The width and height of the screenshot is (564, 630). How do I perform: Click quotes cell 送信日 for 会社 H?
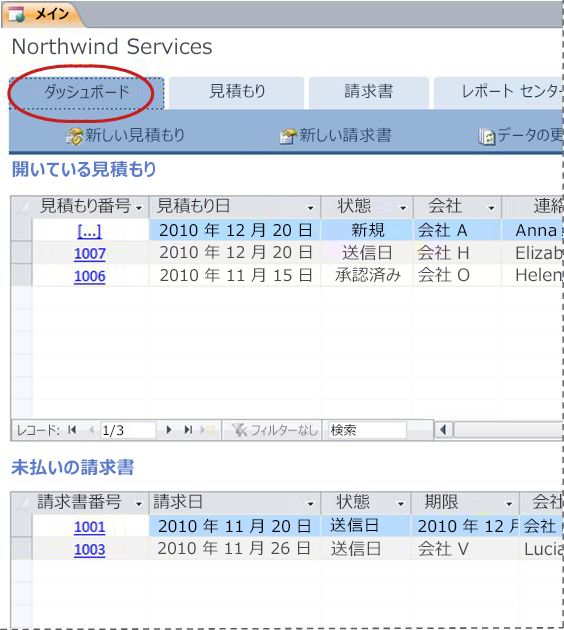pyautogui.click(x=367, y=253)
